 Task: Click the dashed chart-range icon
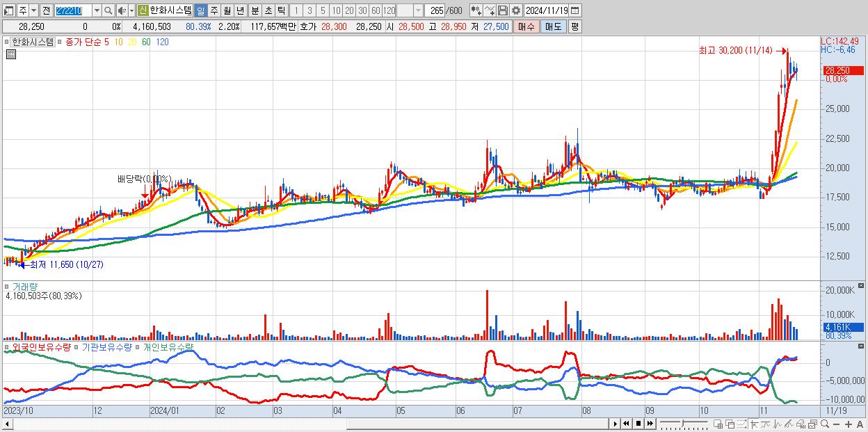click(741, 424)
